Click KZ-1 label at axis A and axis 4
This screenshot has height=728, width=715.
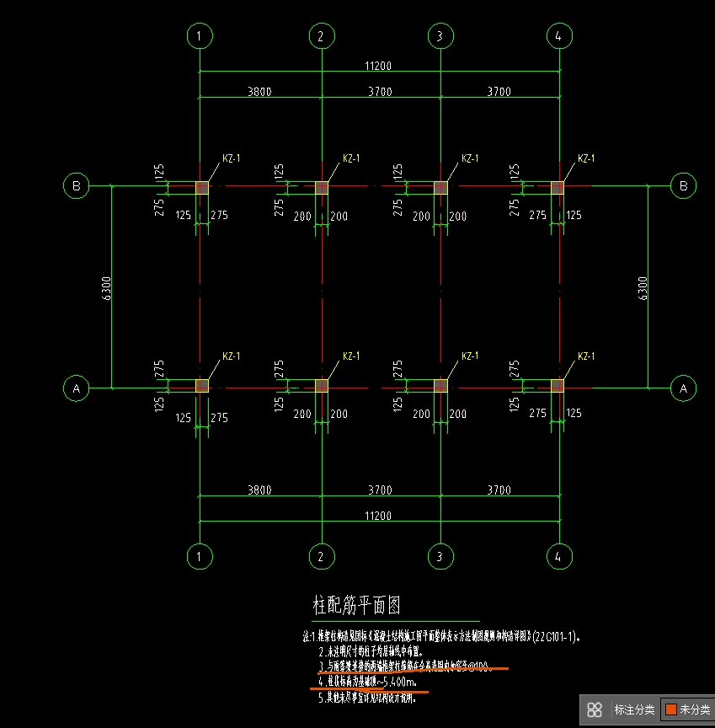[586, 356]
